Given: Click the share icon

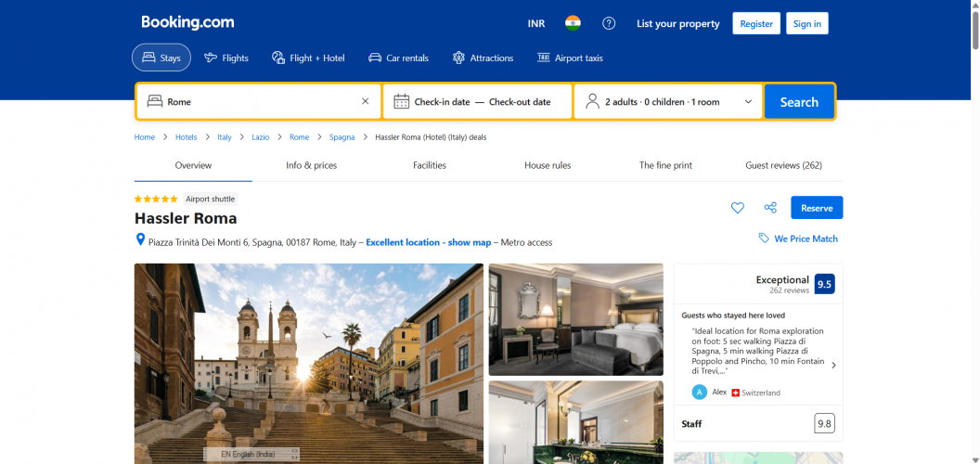Looking at the screenshot, I should click(x=770, y=208).
